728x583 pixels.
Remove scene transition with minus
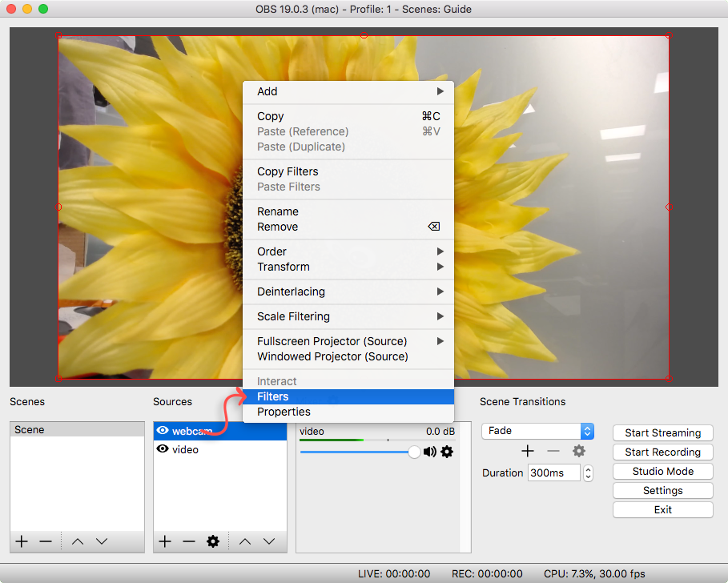click(553, 451)
